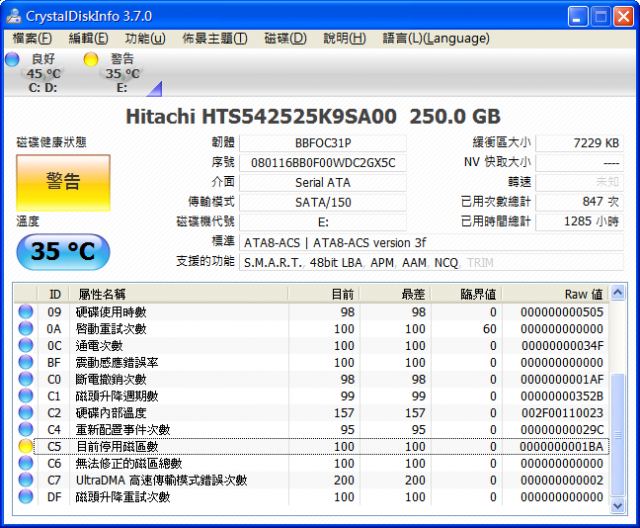Click status orb of row C2 硬碟內部溫度

26,413
